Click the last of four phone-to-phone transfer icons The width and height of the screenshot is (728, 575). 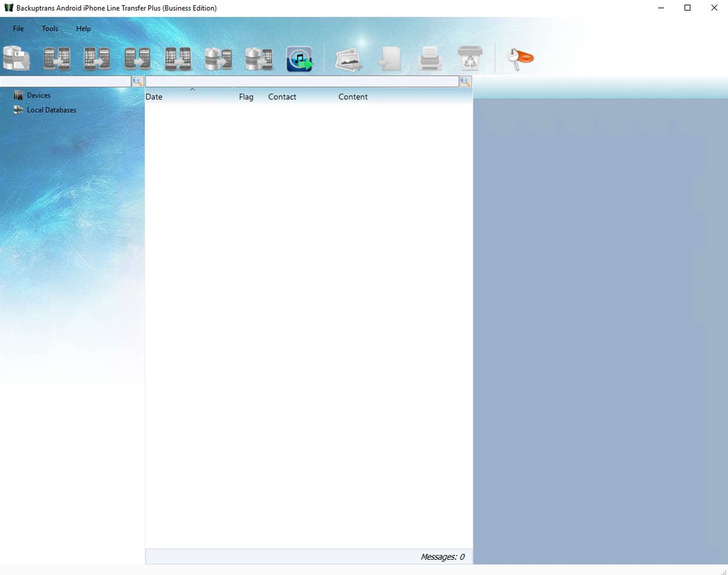click(178, 58)
